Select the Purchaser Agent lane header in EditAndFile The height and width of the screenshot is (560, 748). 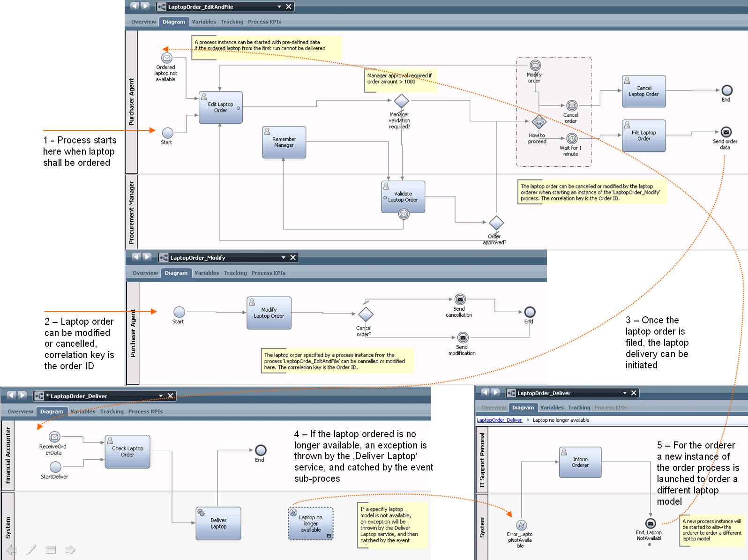pyautogui.click(x=132, y=102)
